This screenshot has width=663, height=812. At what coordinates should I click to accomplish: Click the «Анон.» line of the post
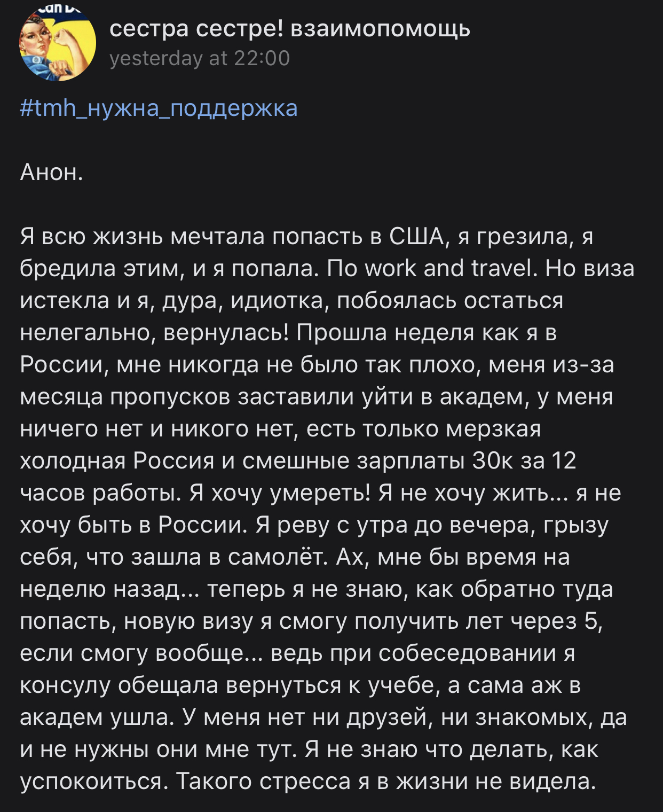(52, 173)
